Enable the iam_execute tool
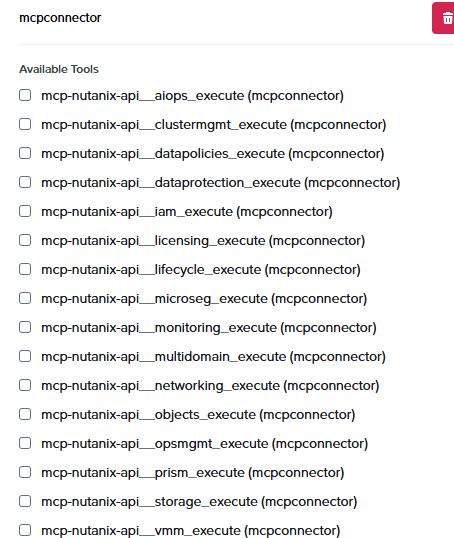This screenshot has width=454, height=538. click(x=25, y=211)
